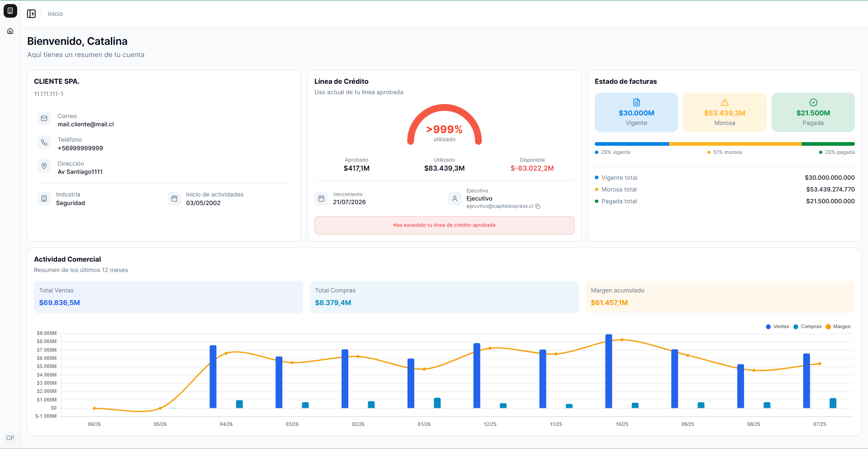This screenshot has height=449, width=868.
Task: Click the Disponible $-83.022,2M value
Action: coord(532,168)
